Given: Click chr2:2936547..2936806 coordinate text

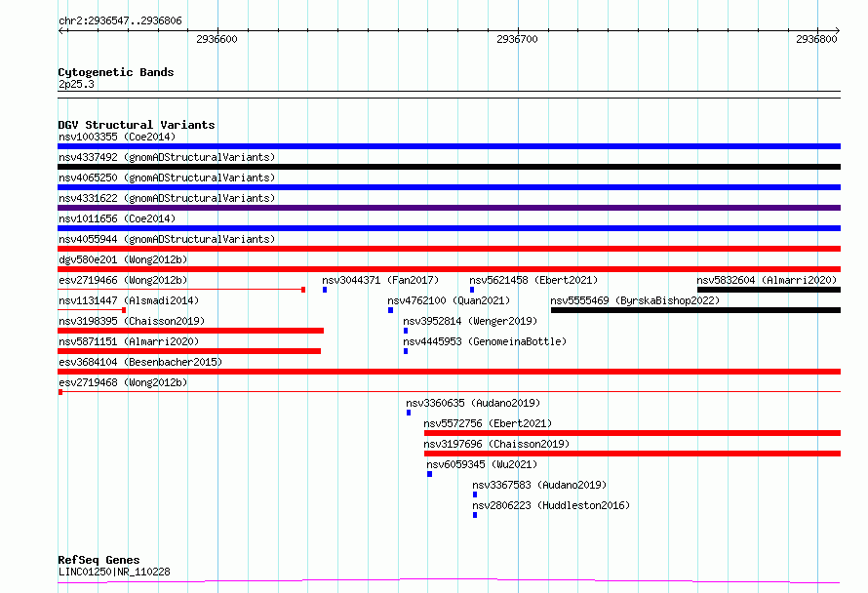Looking at the screenshot, I should [120, 20].
